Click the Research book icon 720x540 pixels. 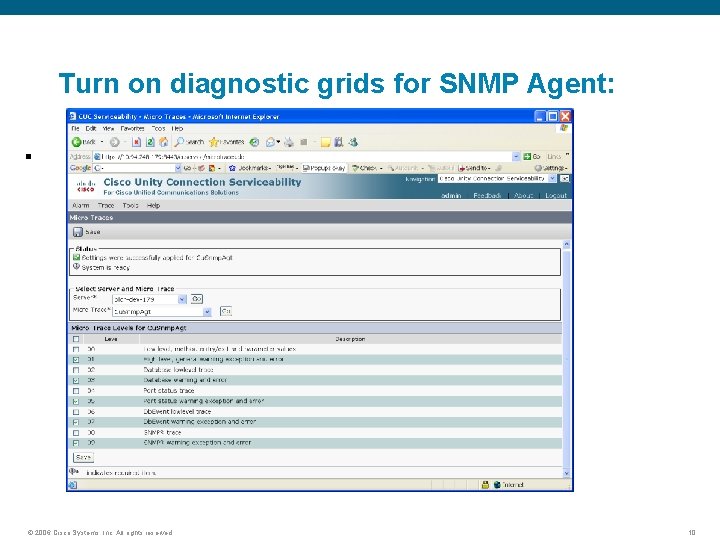coord(339,142)
